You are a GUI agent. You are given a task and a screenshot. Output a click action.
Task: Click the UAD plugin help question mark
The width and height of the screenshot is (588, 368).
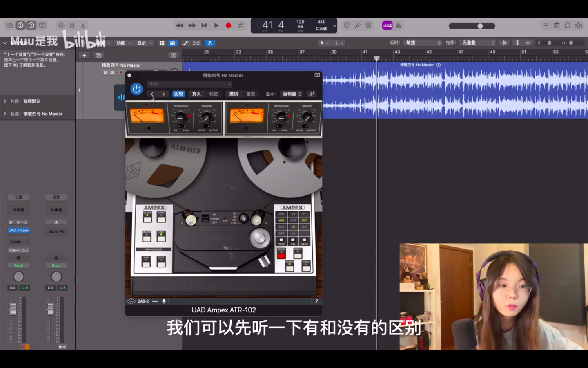316,301
